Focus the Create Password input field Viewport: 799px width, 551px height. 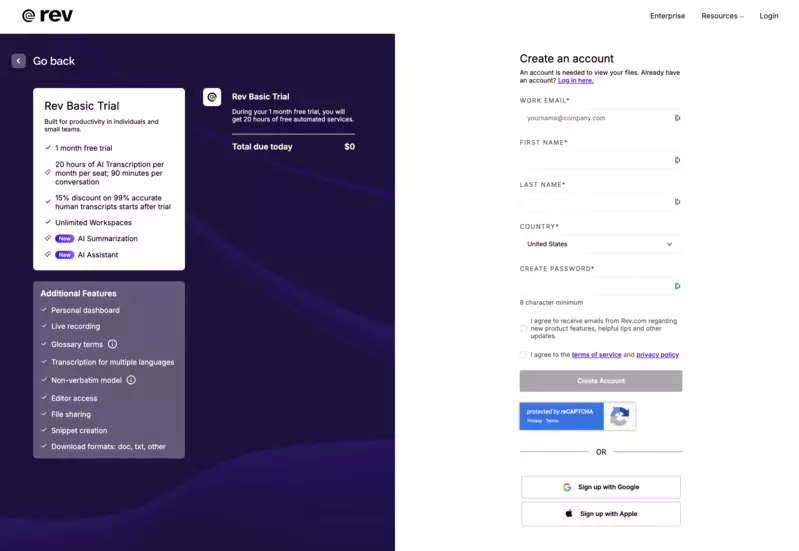tap(600, 286)
